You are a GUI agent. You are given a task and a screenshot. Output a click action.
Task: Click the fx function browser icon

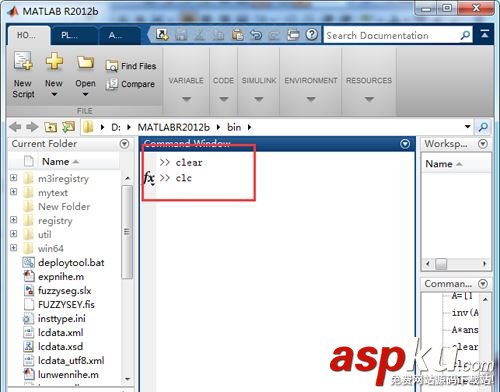coord(149,178)
